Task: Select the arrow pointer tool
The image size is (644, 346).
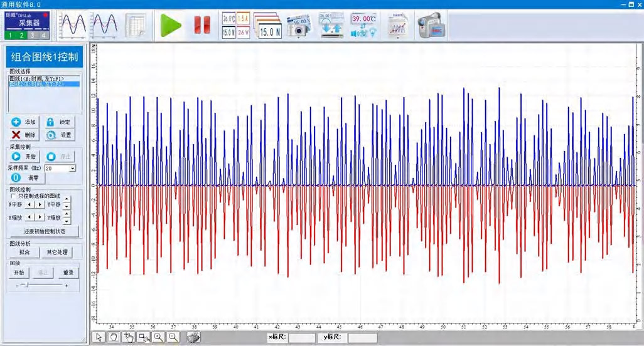Action: coord(99,337)
